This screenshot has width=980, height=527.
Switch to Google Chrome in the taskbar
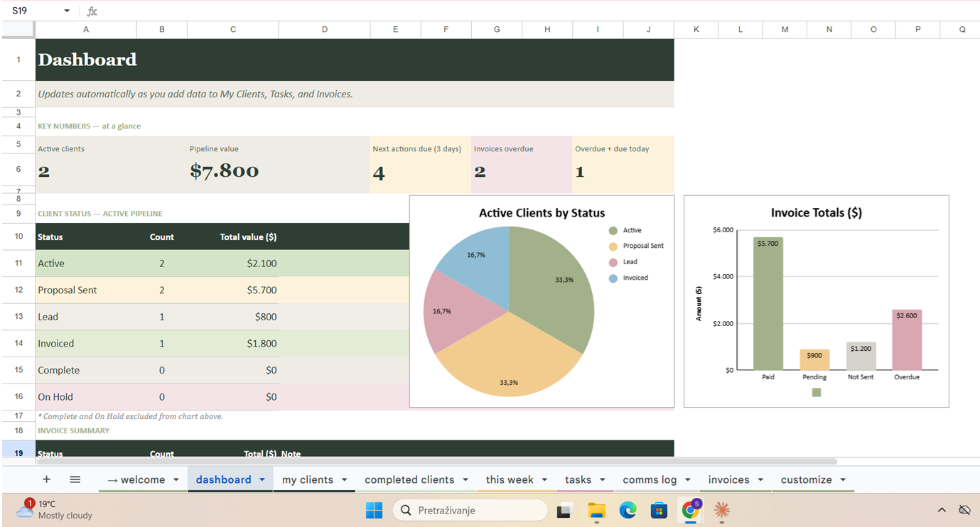[x=691, y=509]
